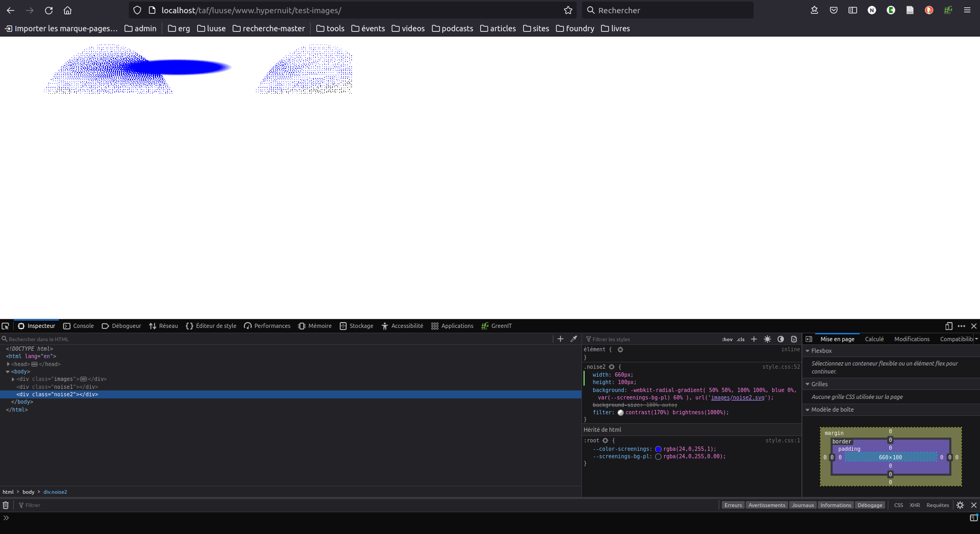
Task: Switch sidebar to the Calculé tab
Action: (x=874, y=340)
